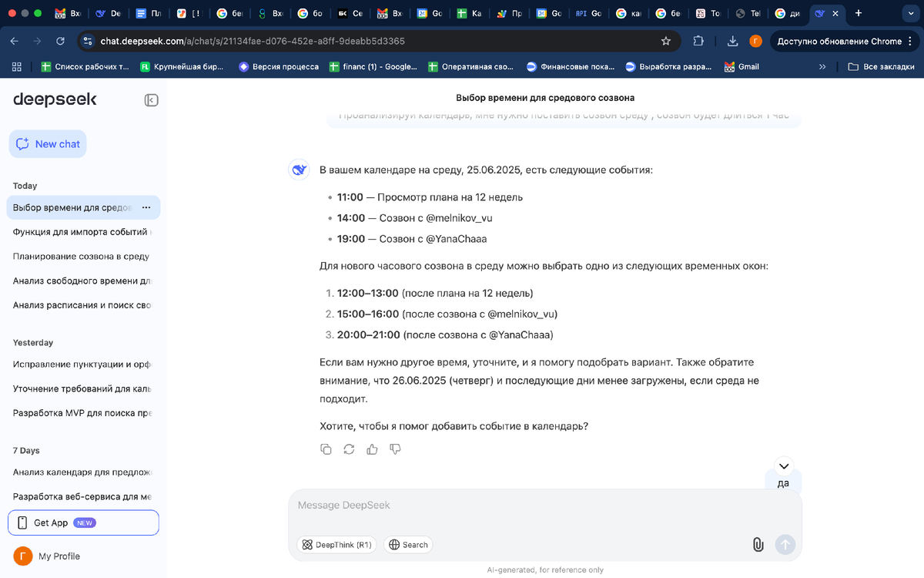Switch to the API 'Go' tab
The width and height of the screenshot is (924, 578).
click(x=590, y=13)
